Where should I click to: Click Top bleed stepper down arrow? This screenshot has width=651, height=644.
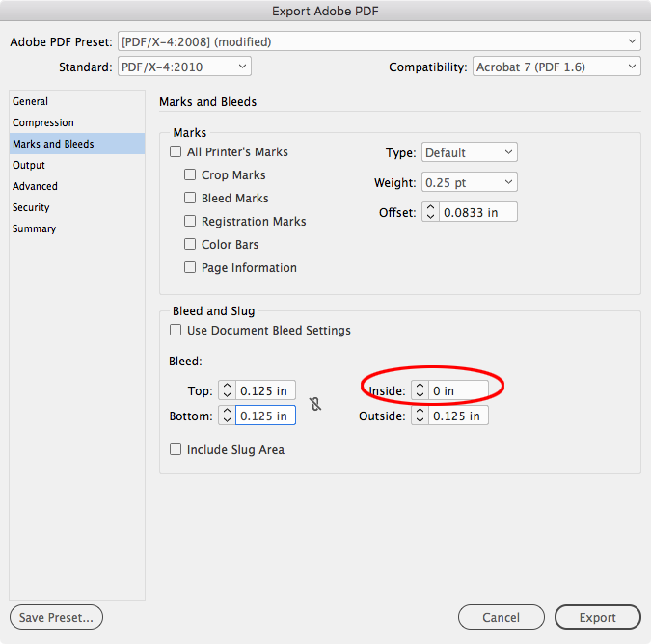pos(227,394)
